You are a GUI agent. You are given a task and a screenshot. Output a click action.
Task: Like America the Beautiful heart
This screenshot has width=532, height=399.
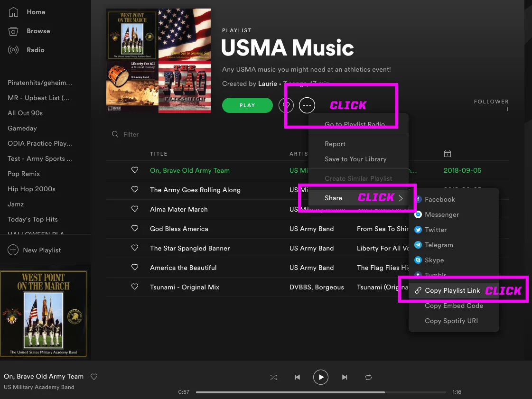(x=135, y=268)
